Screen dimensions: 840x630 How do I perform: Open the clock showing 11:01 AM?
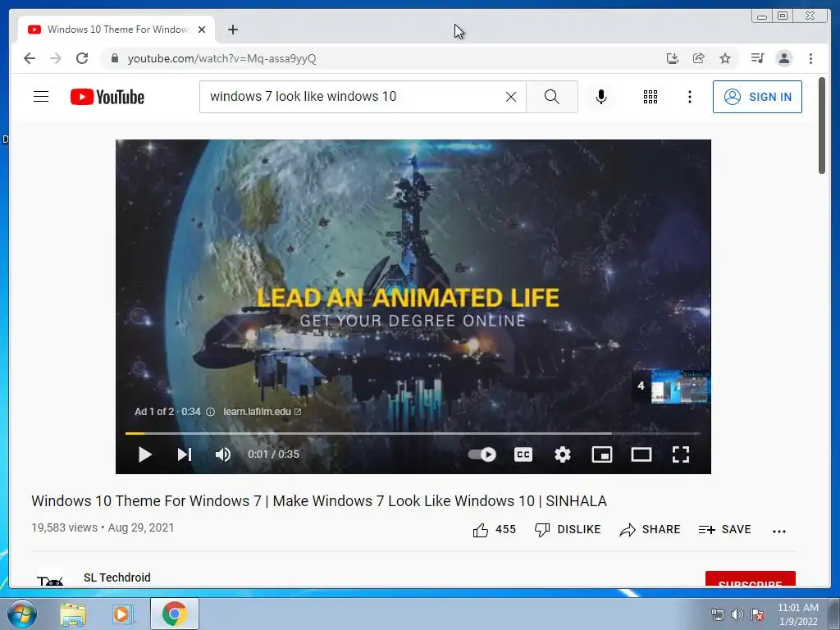pyautogui.click(x=798, y=614)
